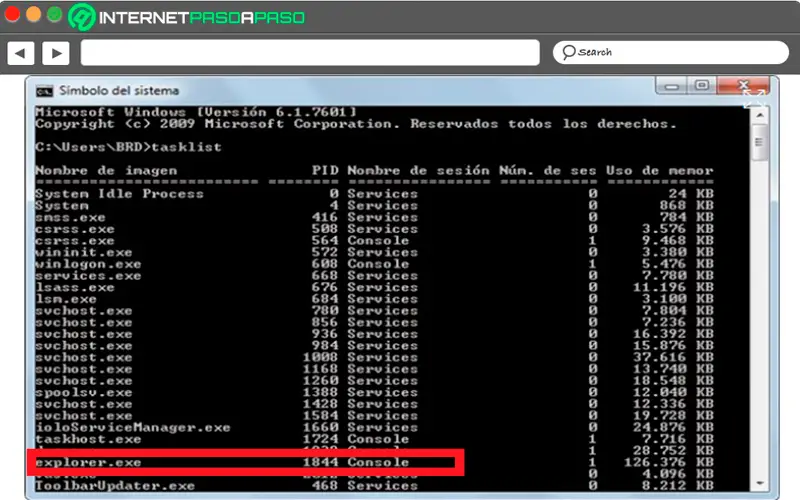Click the 'explorer.exe' process name
The height and width of the screenshot is (500, 800).
(x=88, y=463)
